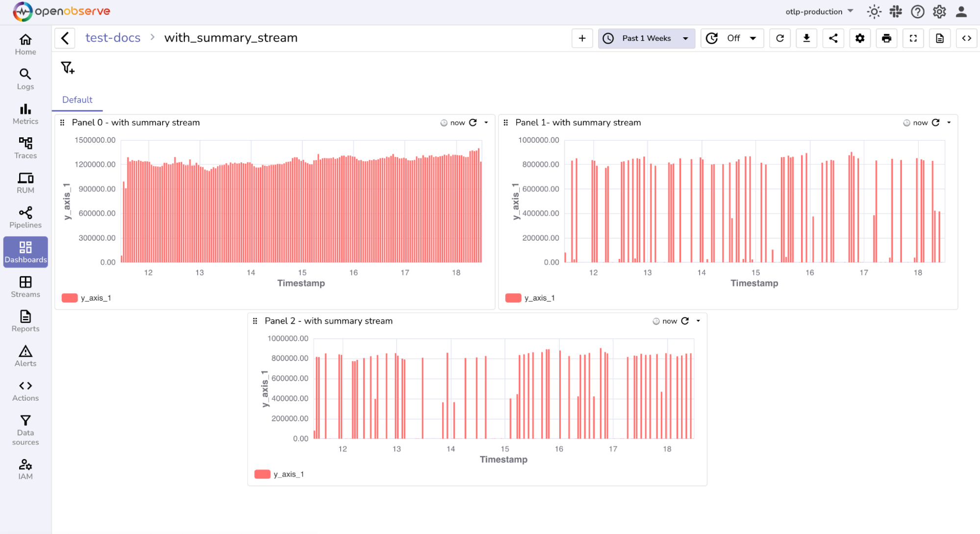Click the add panel plus button
This screenshot has height=534, width=980.
click(581, 38)
